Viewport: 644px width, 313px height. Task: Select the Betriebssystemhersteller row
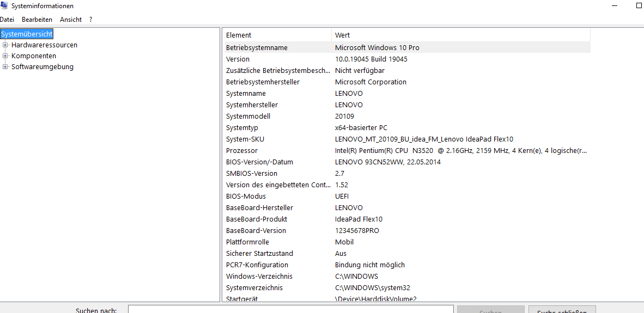coord(408,82)
